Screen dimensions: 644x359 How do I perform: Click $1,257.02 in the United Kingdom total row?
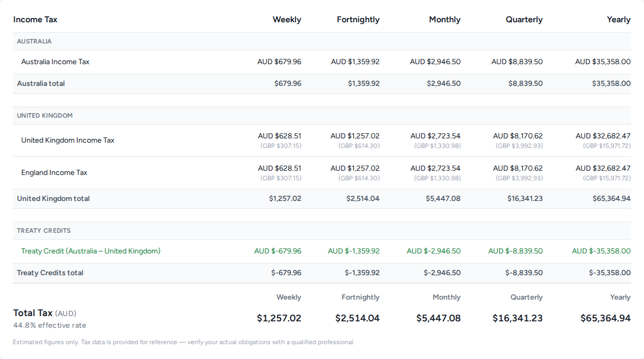click(x=285, y=199)
